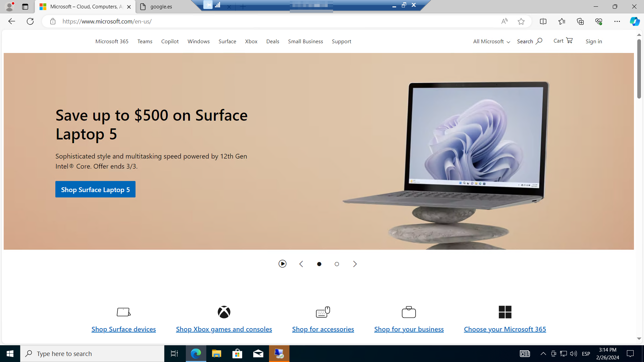Image resolution: width=644 pixels, height=362 pixels.
Task: Add this page to favorites star
Action: pos(521,21)
